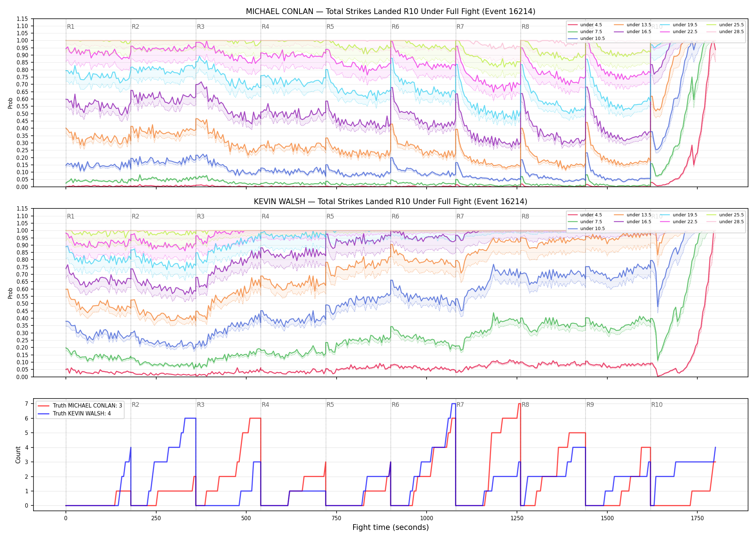Click the MICHAEL CONLAN chart title
The image size is (756, 540).
point(390,12)
